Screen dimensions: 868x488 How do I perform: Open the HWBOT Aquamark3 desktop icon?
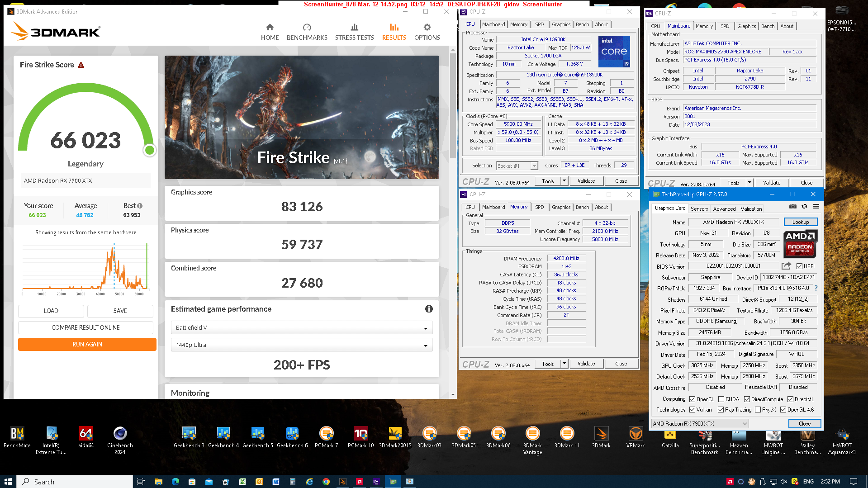842,441
